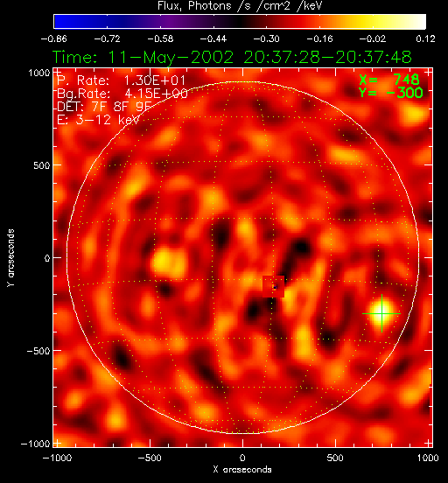The width and height of the screenshot is (448, 483).
Task: Click the Y arcseconds axis label
Action: point(10,258)
